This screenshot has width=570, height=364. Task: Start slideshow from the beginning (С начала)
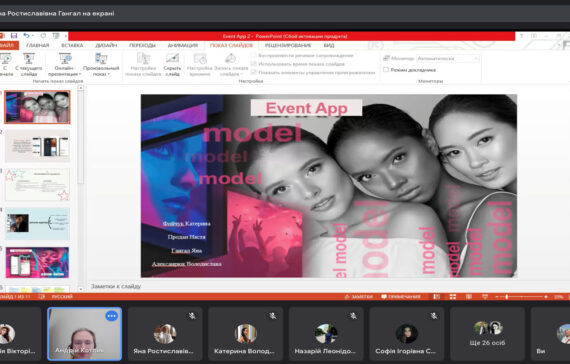pyautogui.click(x=5, y=64)
